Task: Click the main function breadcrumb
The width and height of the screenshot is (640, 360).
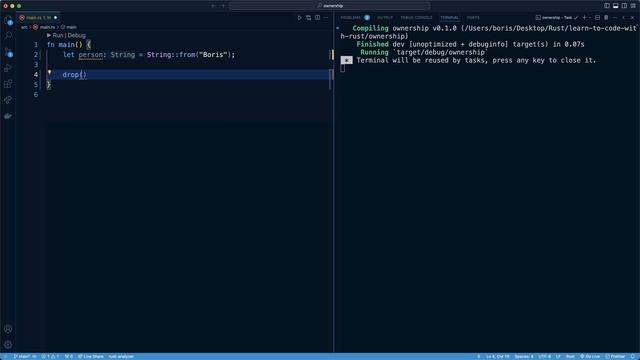Action: point(69,27)
